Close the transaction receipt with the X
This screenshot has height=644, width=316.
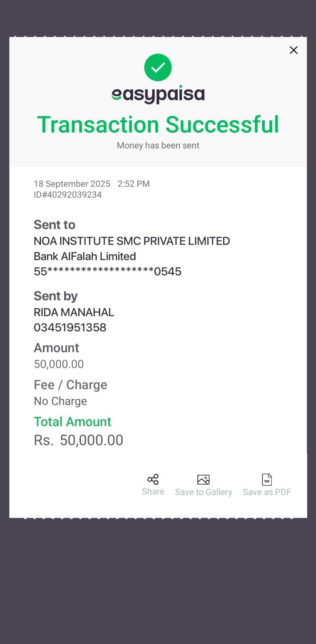click(x=293, y=50)
